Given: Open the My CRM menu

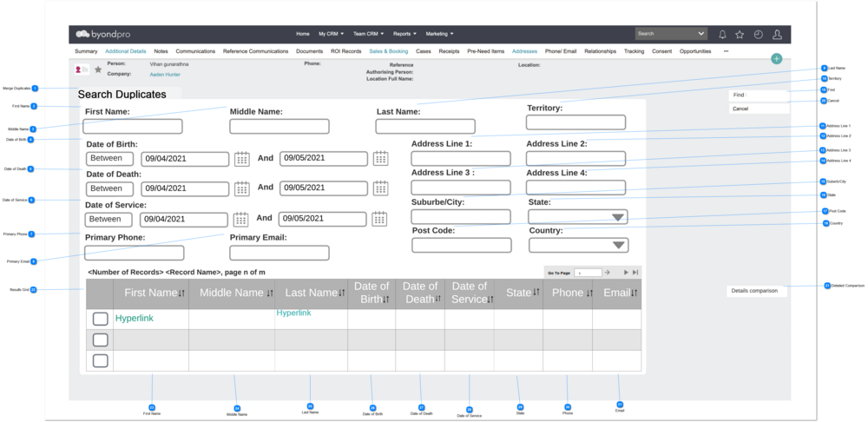Looking at the screenshot, I should pyautogui.click(x=331, y=34).
